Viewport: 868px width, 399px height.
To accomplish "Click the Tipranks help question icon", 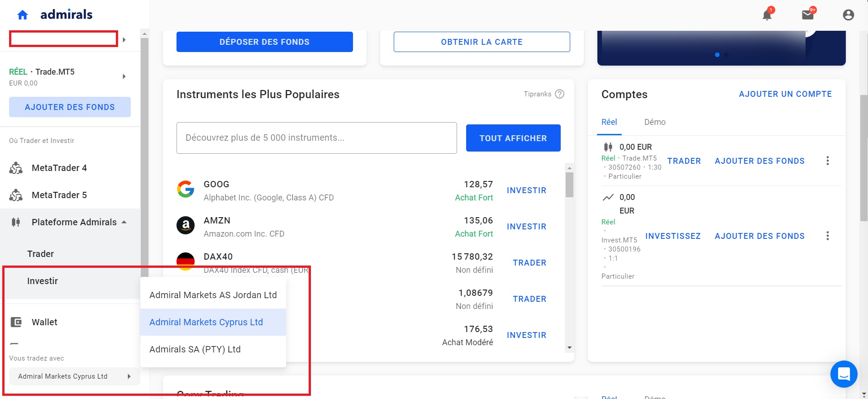I will (560, 94).
